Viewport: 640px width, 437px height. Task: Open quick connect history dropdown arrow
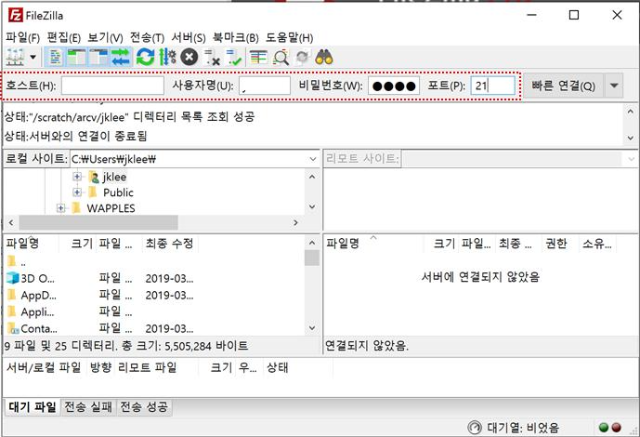tap(613, 86)
